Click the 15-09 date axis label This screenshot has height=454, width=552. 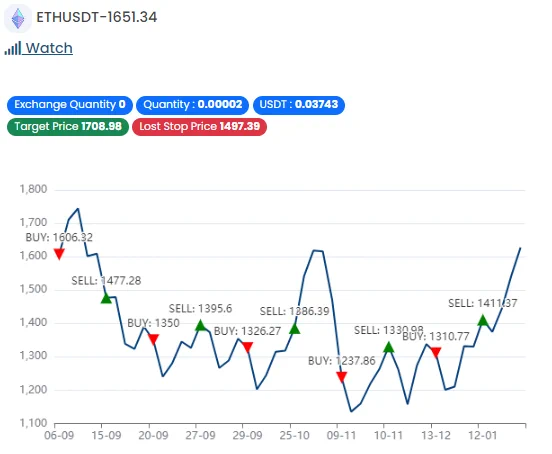[106, 435]
